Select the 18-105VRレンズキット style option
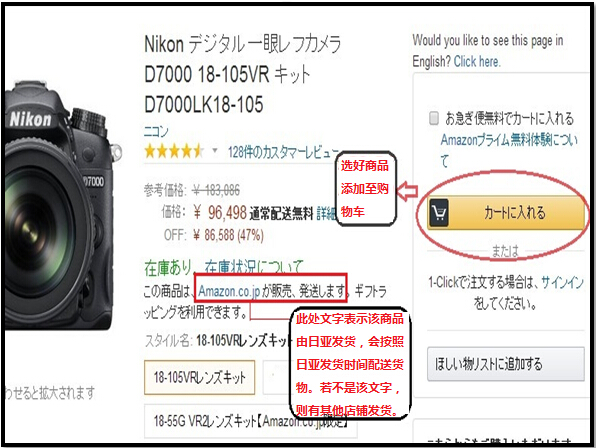 [200, 377]
